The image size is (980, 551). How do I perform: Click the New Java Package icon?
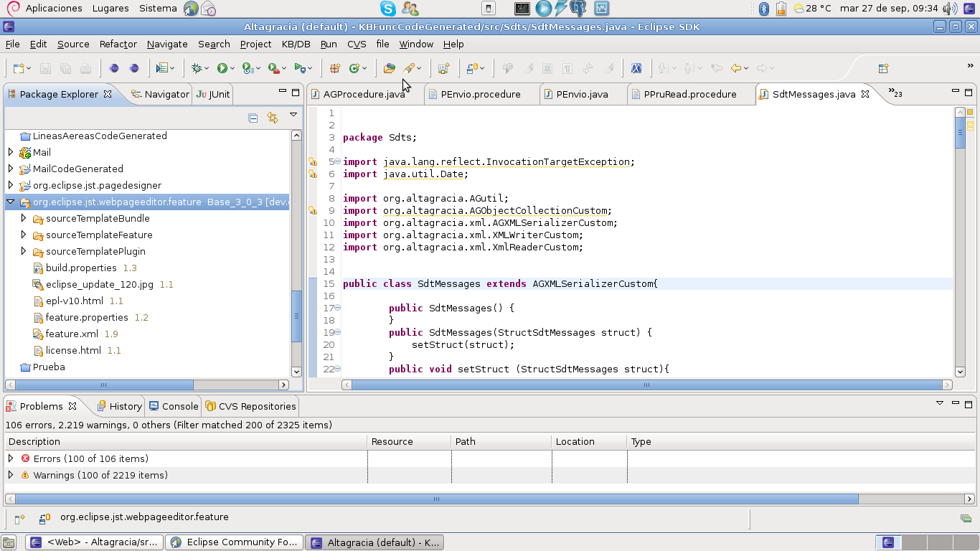click(x=335, y=68)
